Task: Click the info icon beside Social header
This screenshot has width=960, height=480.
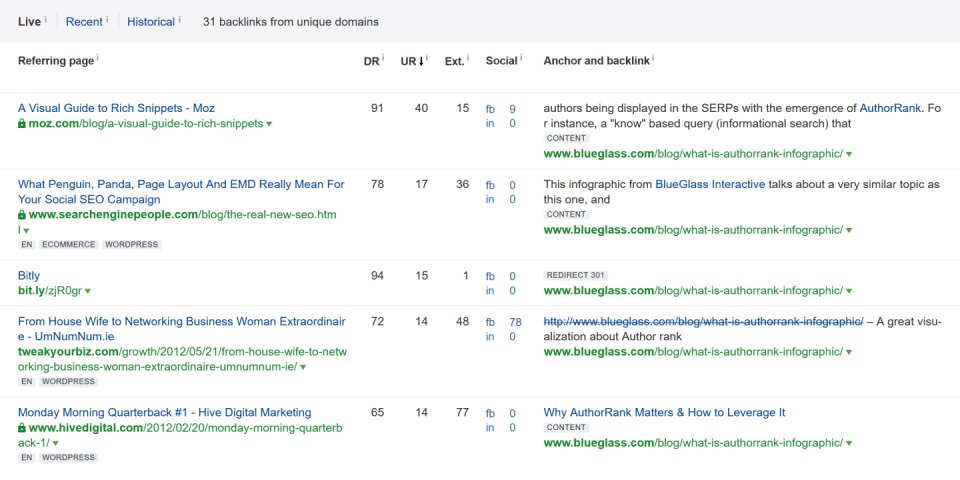Action: pos(522,58)
